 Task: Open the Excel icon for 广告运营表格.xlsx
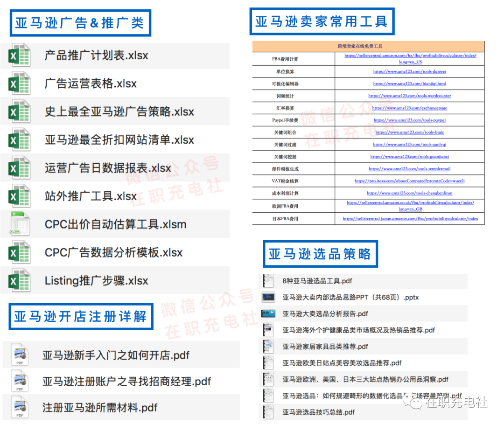20,84
